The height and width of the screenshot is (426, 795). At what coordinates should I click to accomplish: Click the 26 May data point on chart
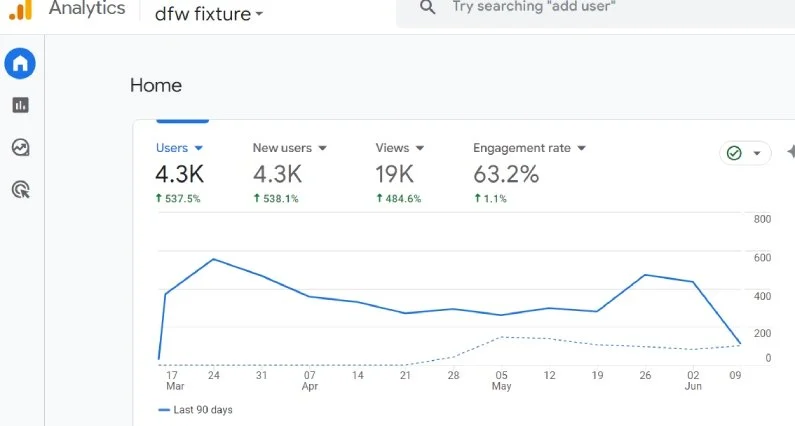tap(645, 275)
